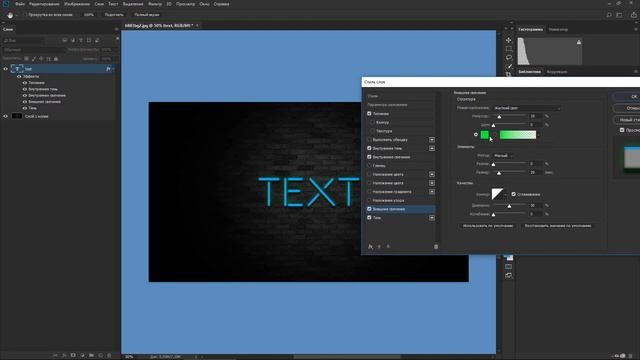Filter layers by pixel layer icon
Viewport: 640px width, 360px height.
[64, 40]
